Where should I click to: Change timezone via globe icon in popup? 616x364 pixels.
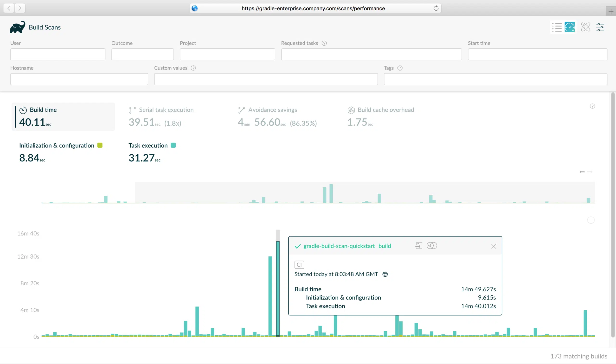[x=385, y=274]
